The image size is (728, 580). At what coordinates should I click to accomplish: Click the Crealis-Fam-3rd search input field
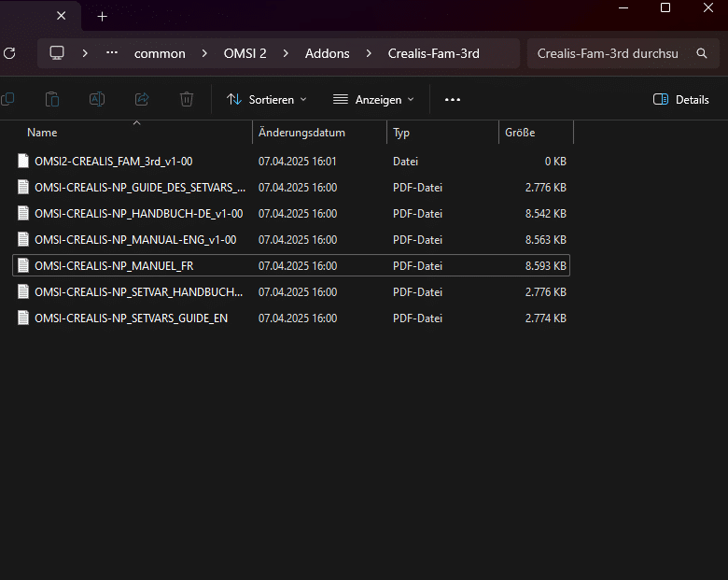click(x=607, y=53)
